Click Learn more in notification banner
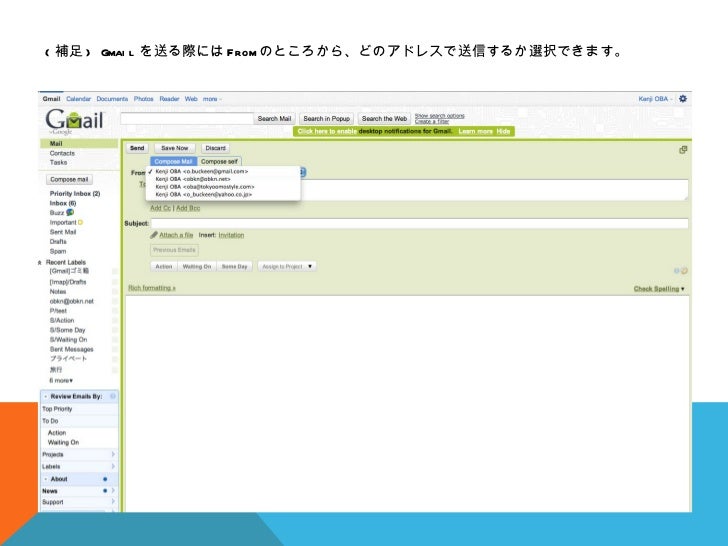Image resolution: width=728 pixels, height=546 pixels. [475, 131]
